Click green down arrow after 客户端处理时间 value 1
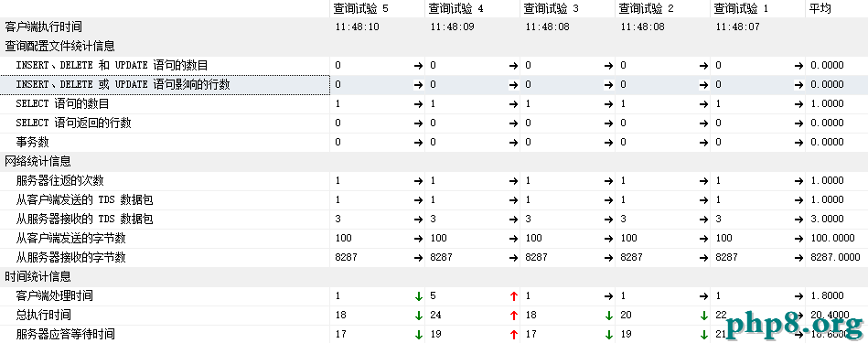Image resolution: width=868 pixels, height=343 pixels. click(419, 296)
